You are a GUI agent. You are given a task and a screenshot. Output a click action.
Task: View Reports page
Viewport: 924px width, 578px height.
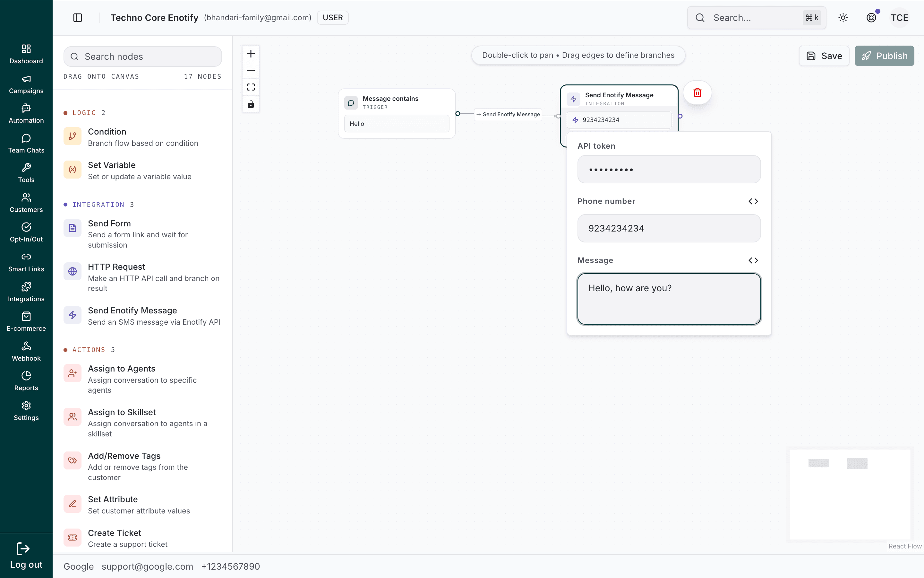[x=26, y=381]
